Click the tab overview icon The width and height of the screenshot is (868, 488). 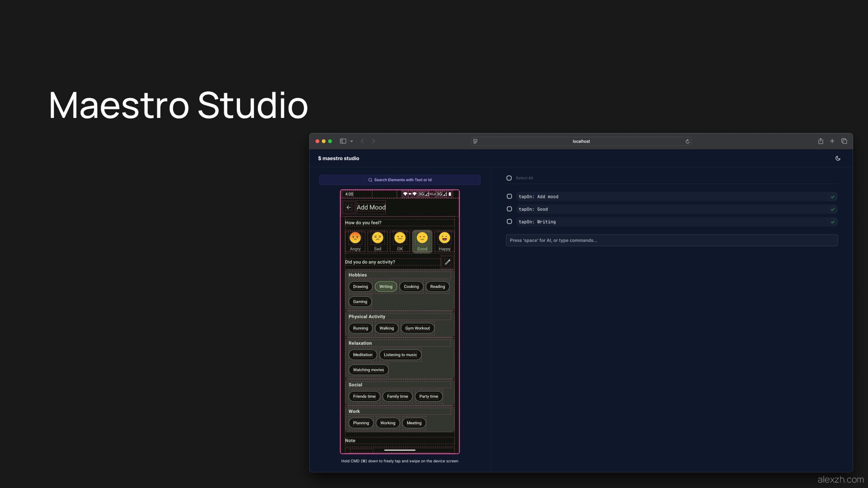click(844, 141)
